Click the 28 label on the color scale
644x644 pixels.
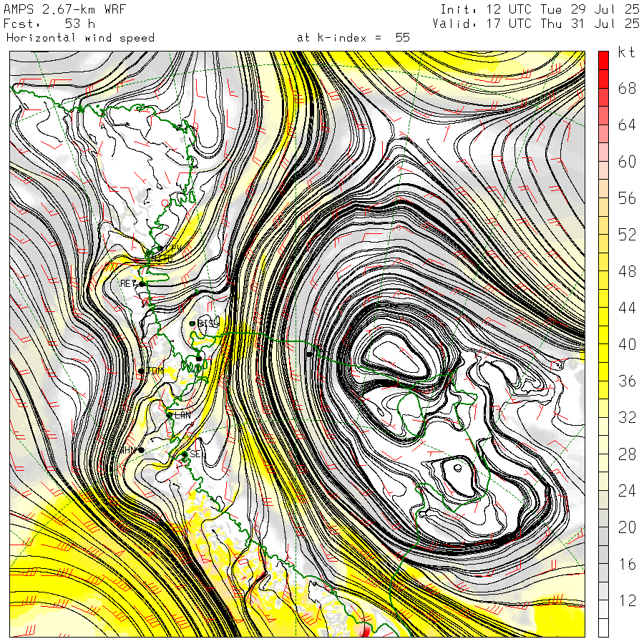[x=627, y=454]
